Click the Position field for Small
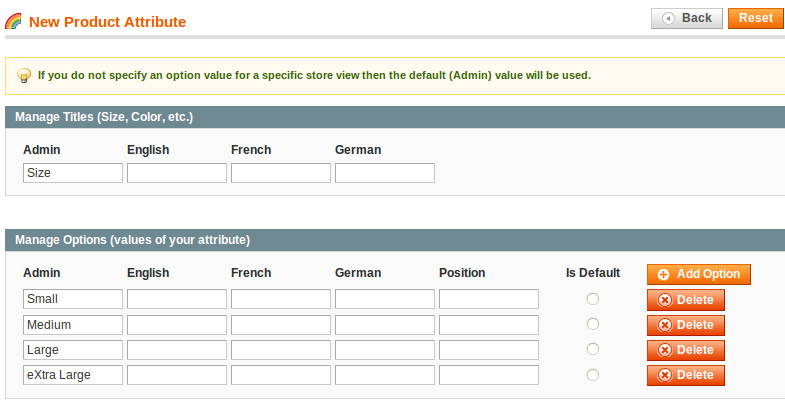 489,299
